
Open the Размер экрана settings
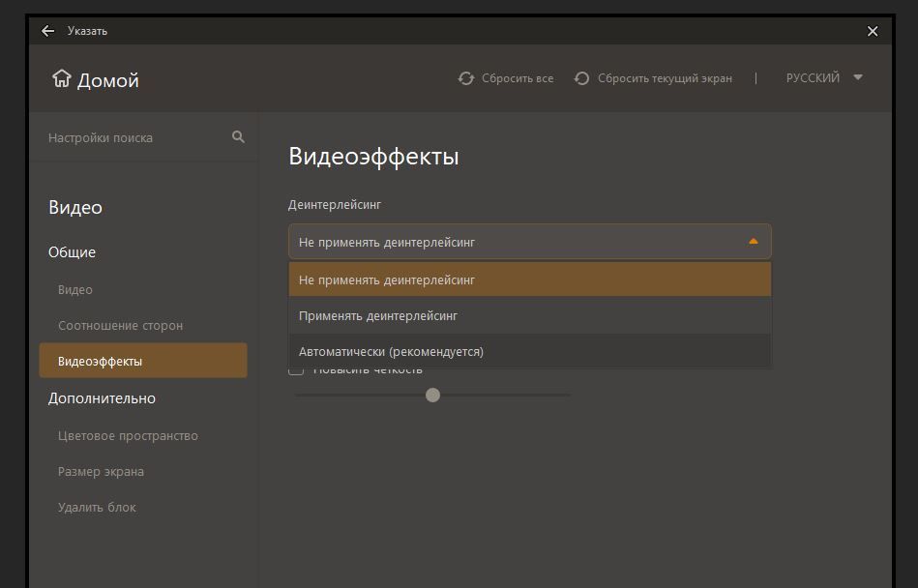coord(101,472)
